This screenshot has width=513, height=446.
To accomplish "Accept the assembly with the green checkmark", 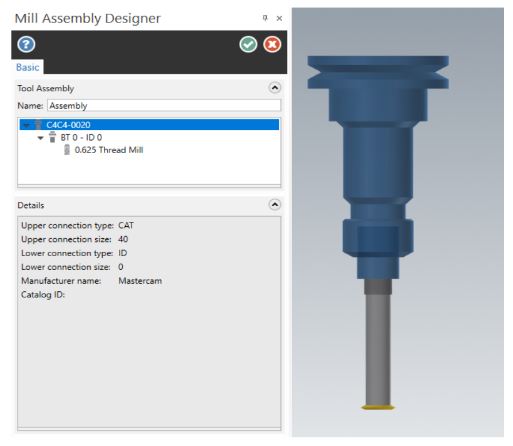I will [248, 44].
